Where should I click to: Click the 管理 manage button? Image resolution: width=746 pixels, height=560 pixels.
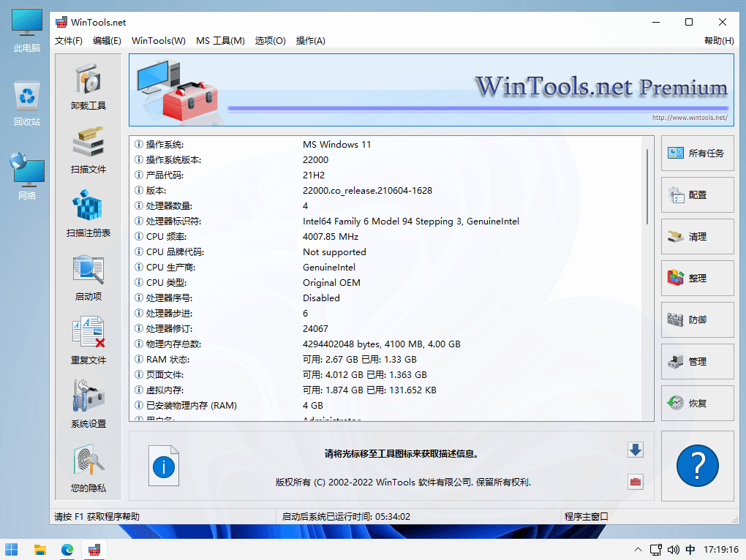click(x=698, y=361)
